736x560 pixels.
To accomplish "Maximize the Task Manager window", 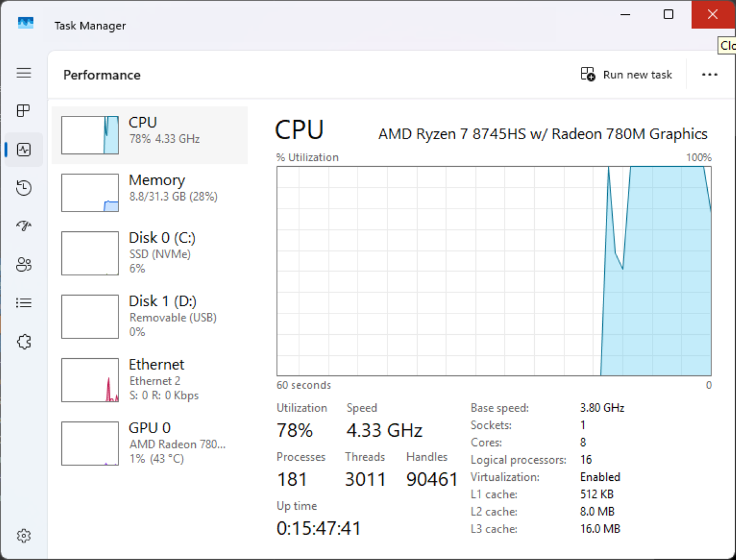I will (x=669, y=14).
